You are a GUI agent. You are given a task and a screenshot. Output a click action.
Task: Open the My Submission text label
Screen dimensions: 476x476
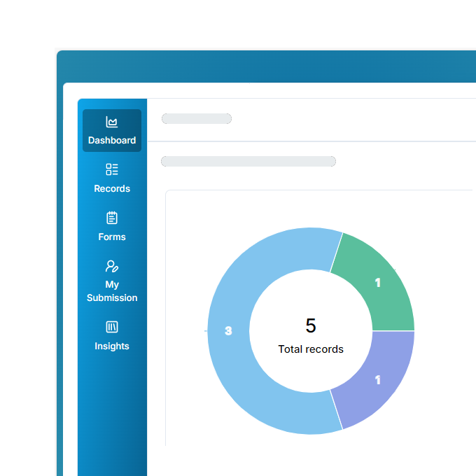pos(112,291)
